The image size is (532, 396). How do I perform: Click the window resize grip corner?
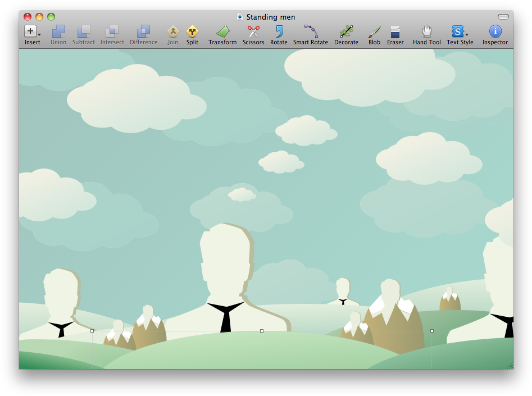coord(510,366)
